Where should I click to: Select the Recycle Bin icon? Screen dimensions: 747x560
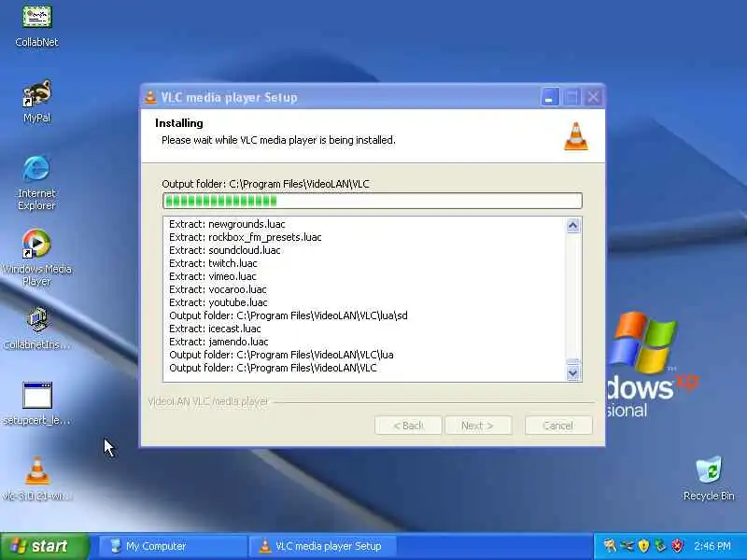pyautogui.click(x=709, y=479)
